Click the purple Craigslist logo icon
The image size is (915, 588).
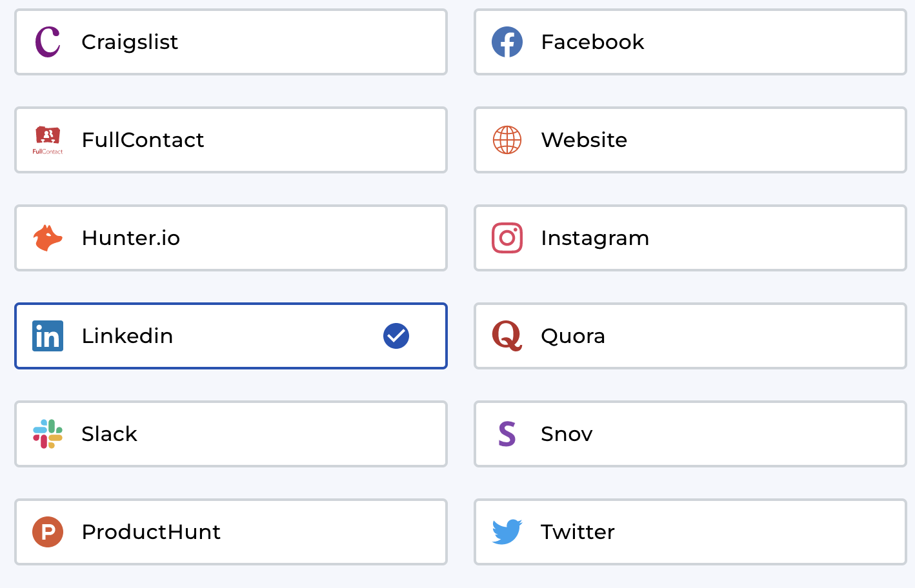48,42
